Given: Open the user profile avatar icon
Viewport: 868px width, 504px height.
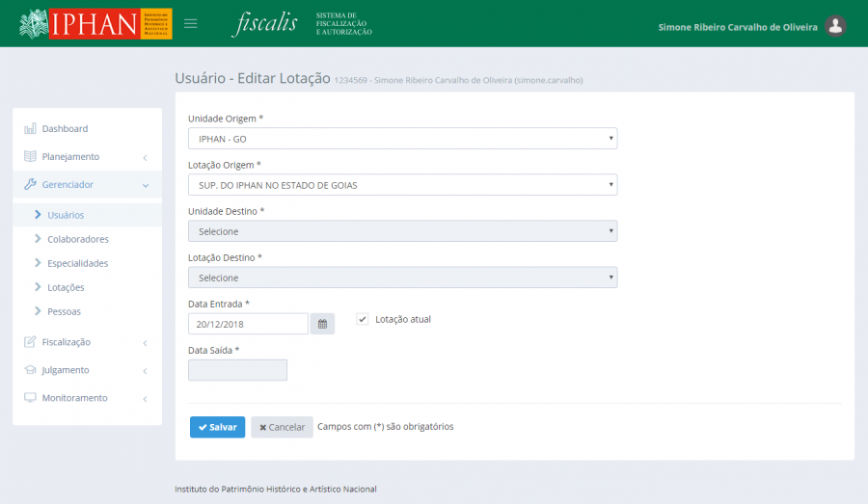Looking at the screenshot, I should click(836, 27).
